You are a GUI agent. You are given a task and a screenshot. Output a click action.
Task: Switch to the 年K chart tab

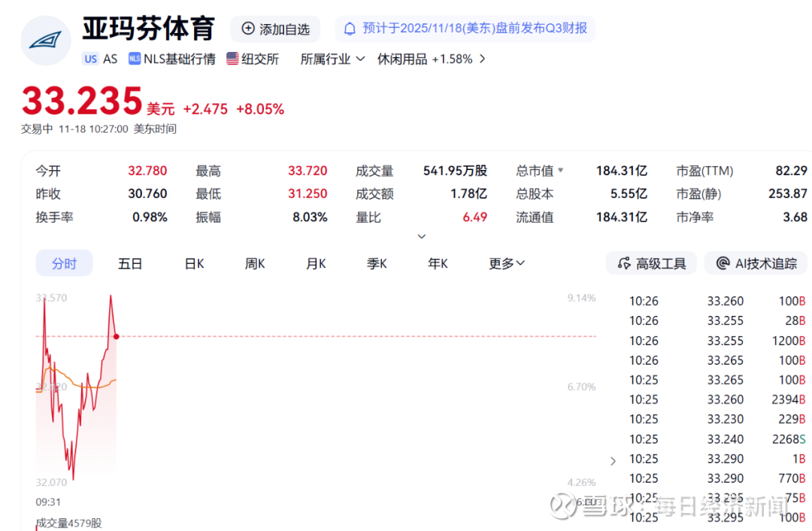(x=438, y=263)
